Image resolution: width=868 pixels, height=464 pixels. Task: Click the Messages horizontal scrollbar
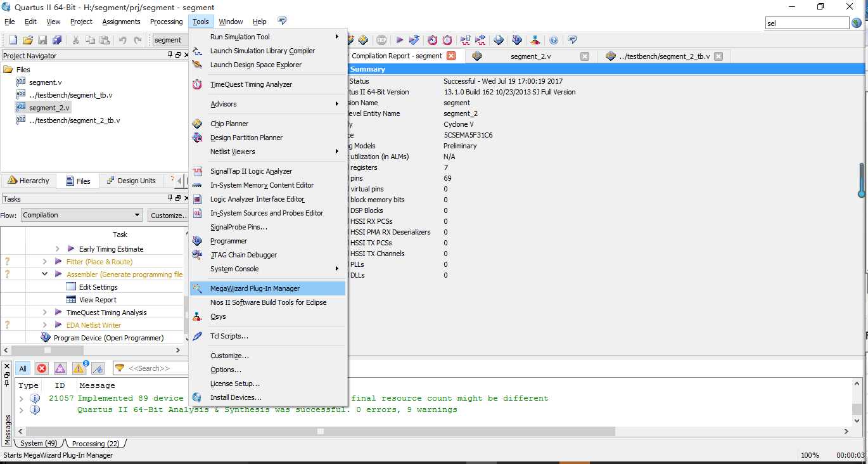coord(320,431)
